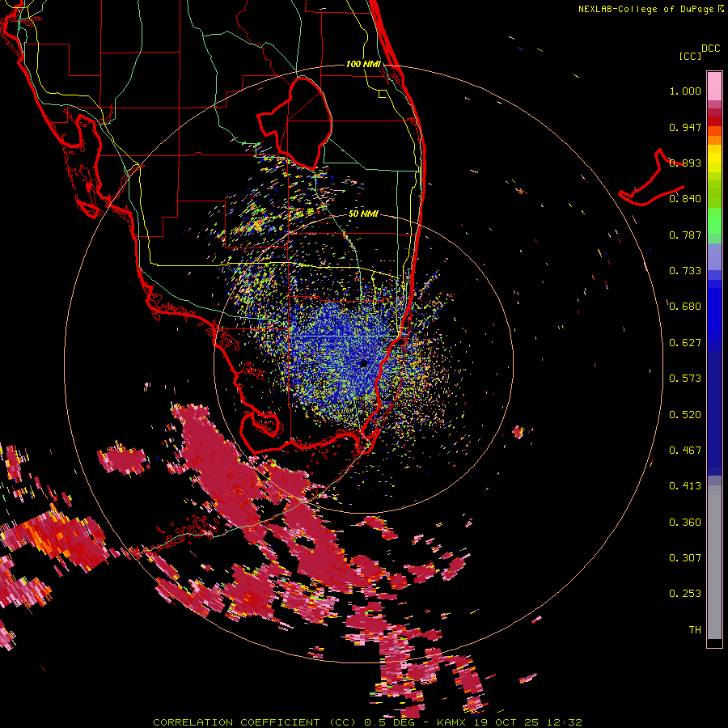Click the 0.520 legend value
Viewport: 728px width, 728px height.
[685, 415]
